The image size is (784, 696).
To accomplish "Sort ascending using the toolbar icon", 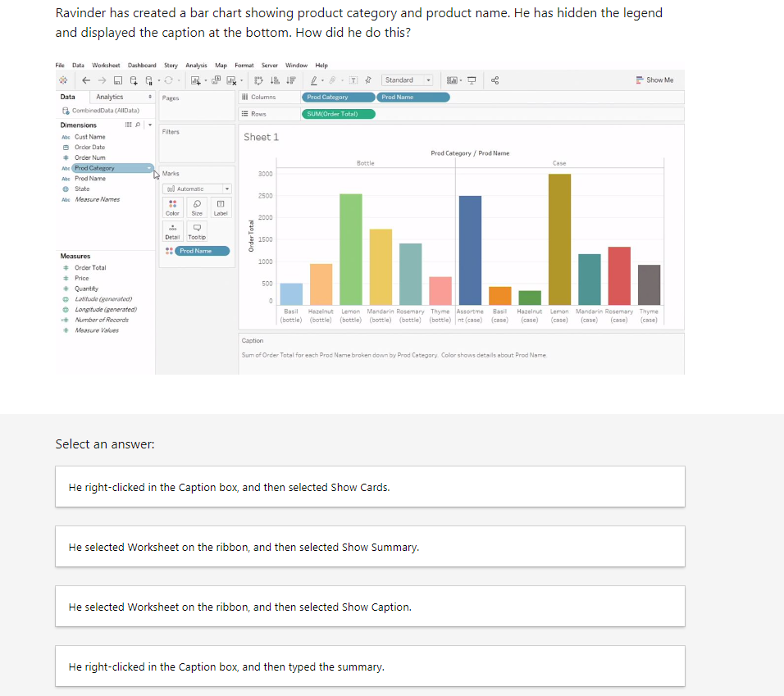I will point(274,80).
